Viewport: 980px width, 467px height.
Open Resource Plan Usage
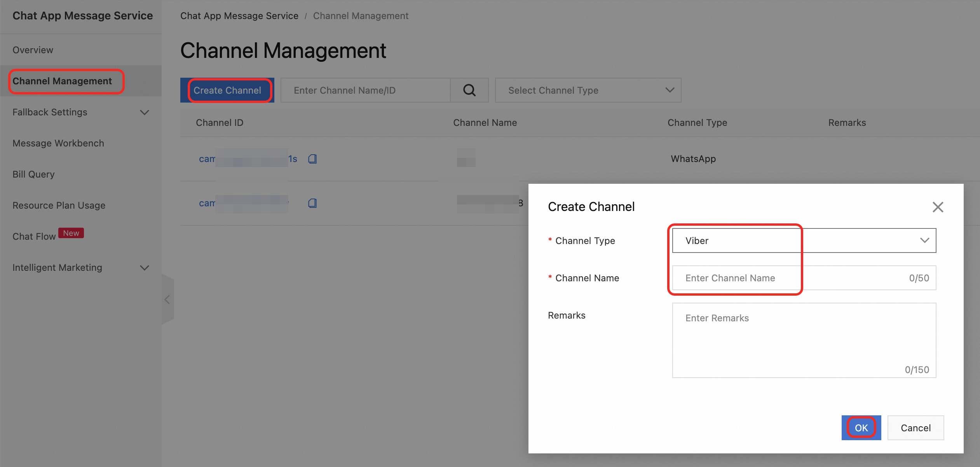click(x=59, y=206)
